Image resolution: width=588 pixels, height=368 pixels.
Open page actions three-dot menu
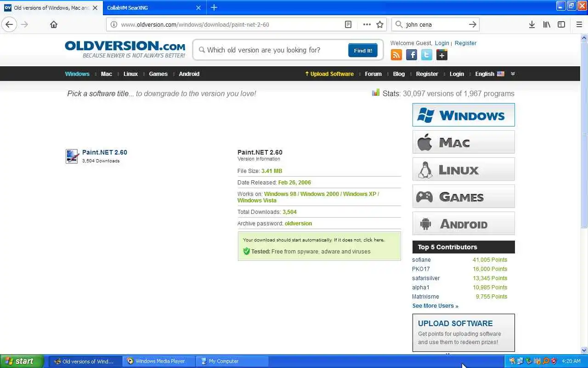click(367, 25)
